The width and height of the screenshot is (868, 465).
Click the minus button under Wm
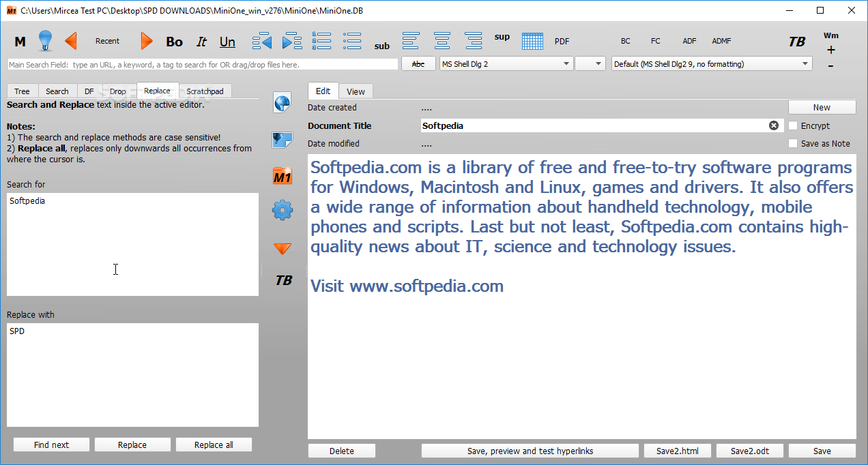(x=830, y=65)
